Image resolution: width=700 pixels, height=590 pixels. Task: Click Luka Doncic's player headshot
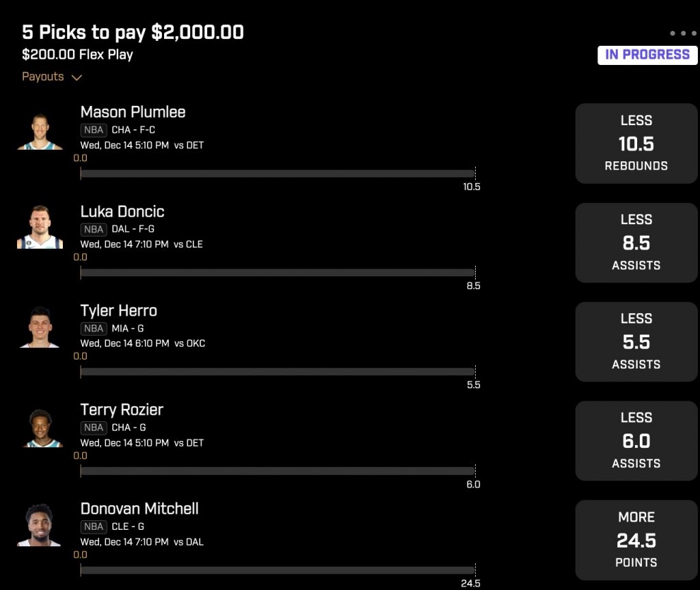pos(40,227)
